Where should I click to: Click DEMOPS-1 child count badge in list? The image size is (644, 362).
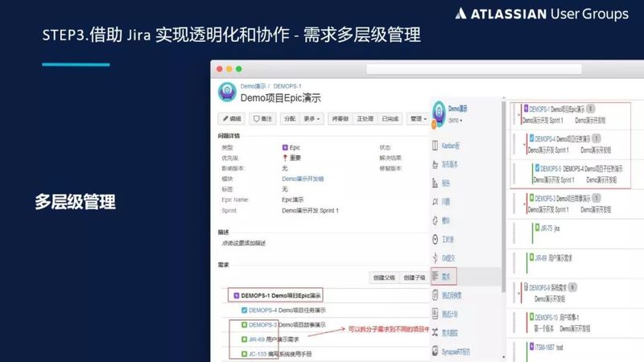(x=591, y=109)
